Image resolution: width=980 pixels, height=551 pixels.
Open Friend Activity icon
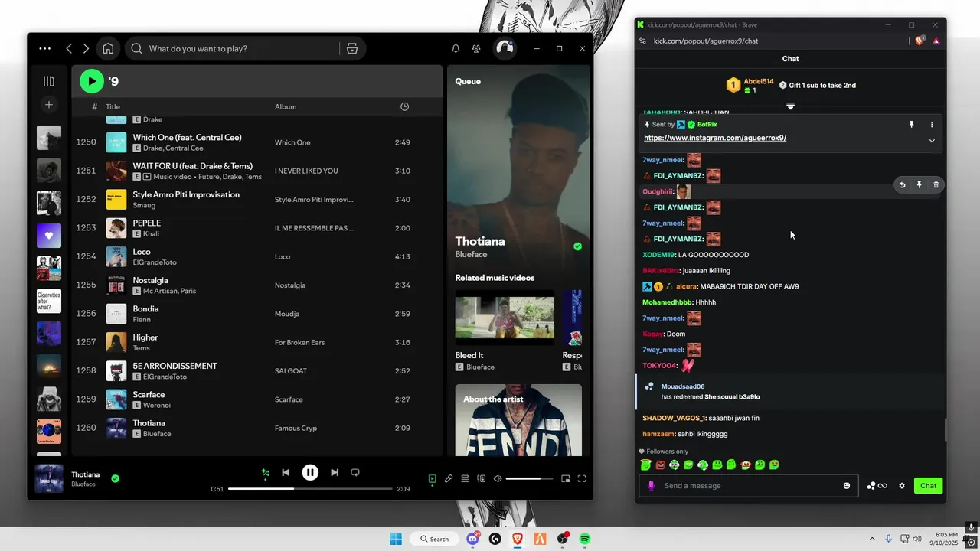pyautogui.click(x=476, y=48)
